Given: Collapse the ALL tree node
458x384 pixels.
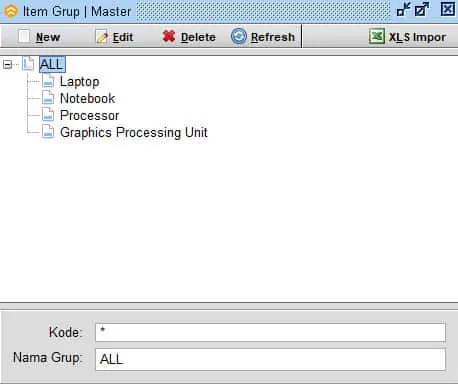Looking at the screenshot, I should tap(7, 64).
